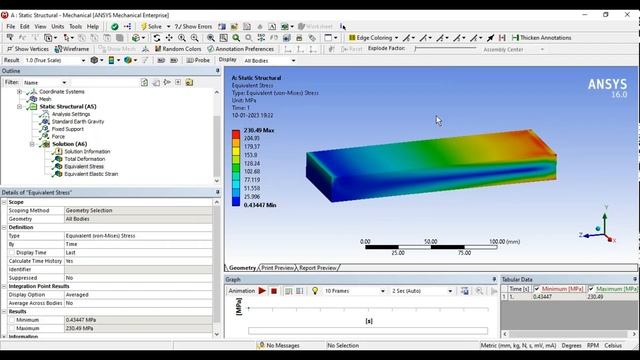The width and height of the screenshot is (640, 360).
Task: Open the Result scale dropdown
Action: click(x=83, y=60)
